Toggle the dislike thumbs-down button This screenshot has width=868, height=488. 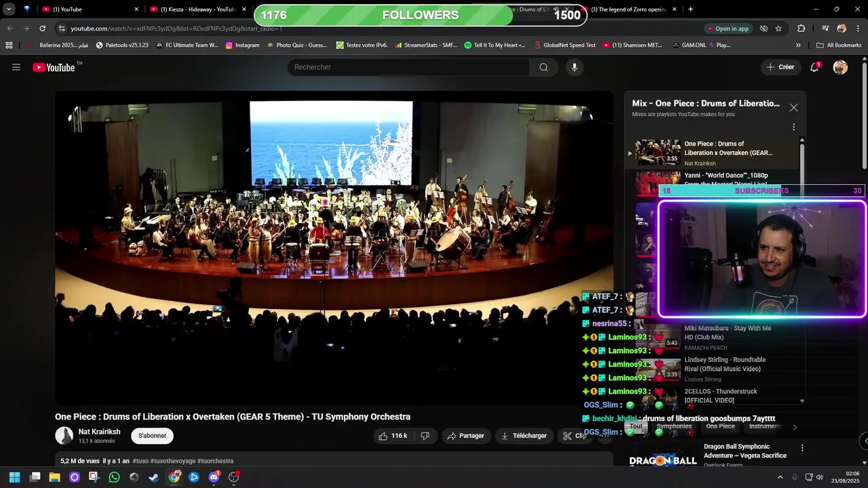(x=425, y=436)
